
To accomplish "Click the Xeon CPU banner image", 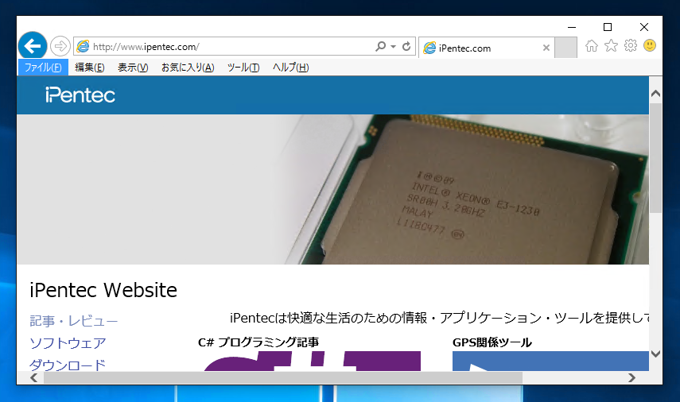I will [333, 189].
